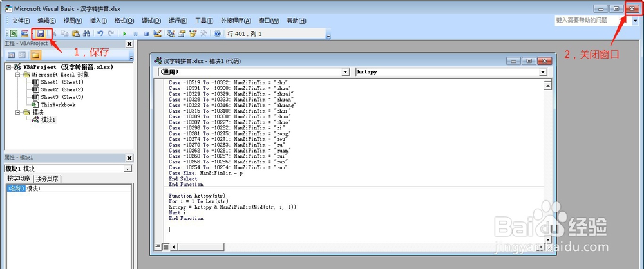The width and height of the screenshot is (644, 269).
Task: Open the Properties Window toolbar icon
Action: click(x=182, y=33)
